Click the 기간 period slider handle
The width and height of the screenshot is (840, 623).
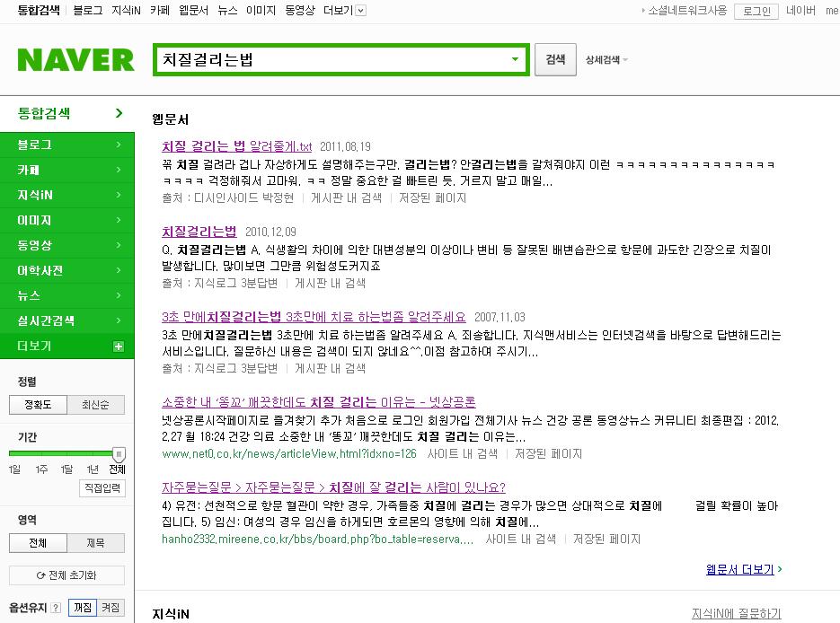(x=119, y=454)
